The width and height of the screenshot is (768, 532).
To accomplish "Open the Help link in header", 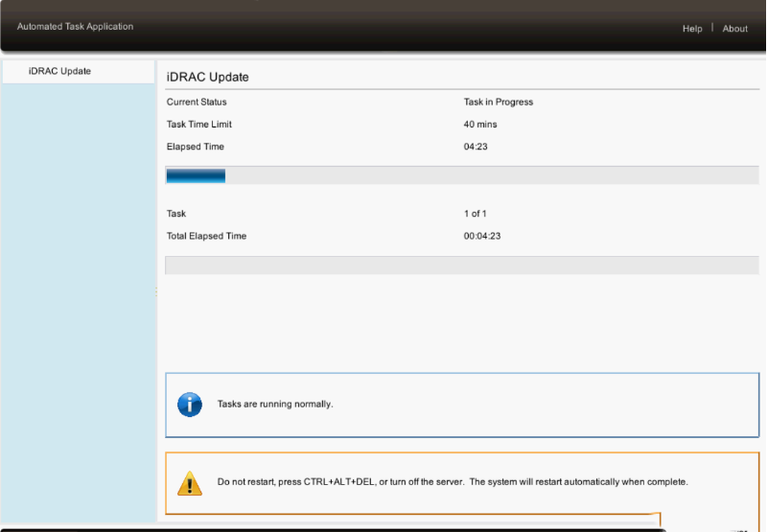I will pos(692,29).
